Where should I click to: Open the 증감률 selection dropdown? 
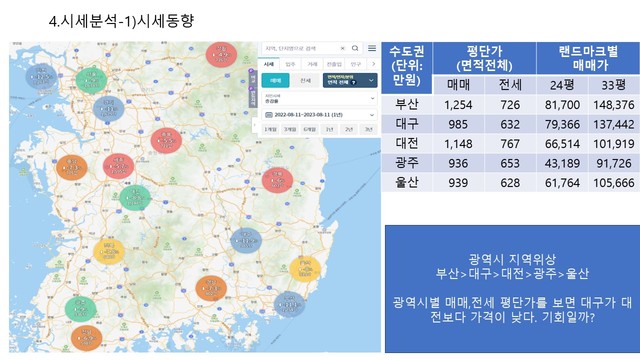[x=319, y=98]
